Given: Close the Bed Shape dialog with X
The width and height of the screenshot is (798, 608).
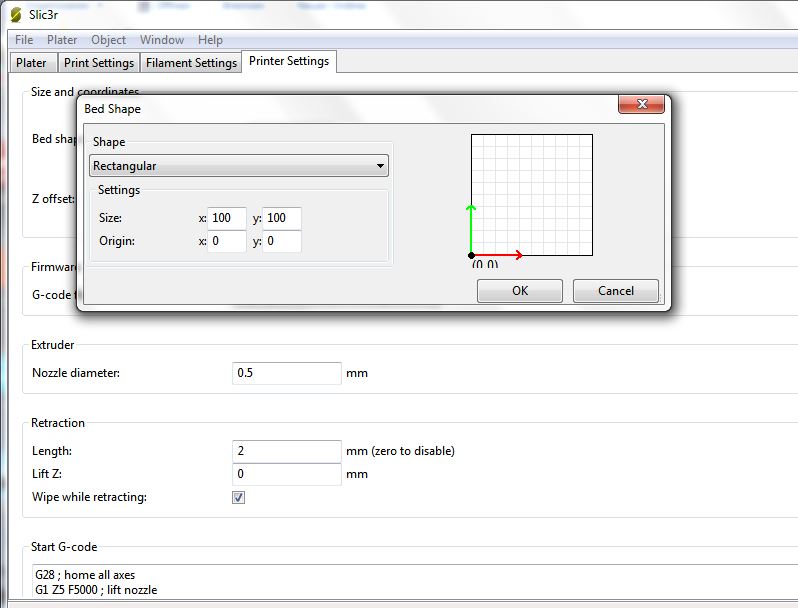Looking at the screenshot, I should pos(641,104).
